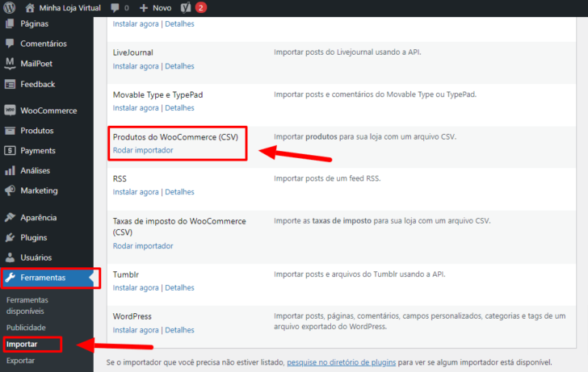Image resolution: width=588 pixels, height=372 pixels.
Task: Select Importar submenu item
Action: click(22, 344)
